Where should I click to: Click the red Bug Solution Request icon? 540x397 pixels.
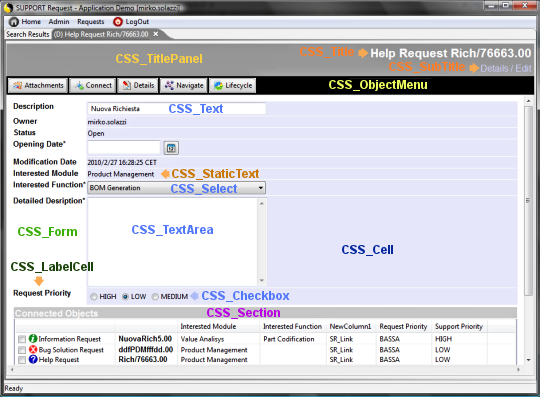[x=33, y=349]
